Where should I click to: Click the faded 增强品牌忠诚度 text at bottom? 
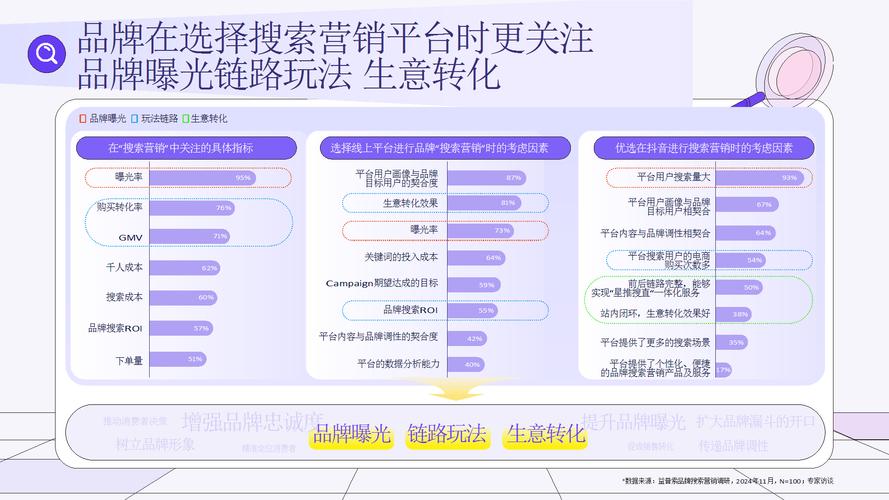pyautogui.click(x=253, y=420)
